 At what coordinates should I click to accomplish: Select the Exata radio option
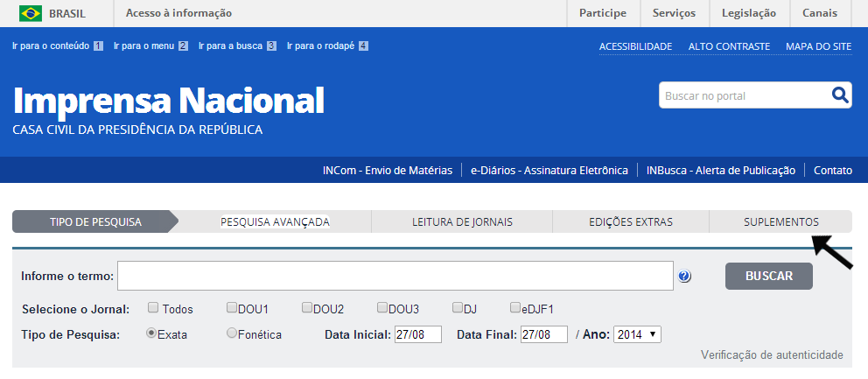point(151,333)
